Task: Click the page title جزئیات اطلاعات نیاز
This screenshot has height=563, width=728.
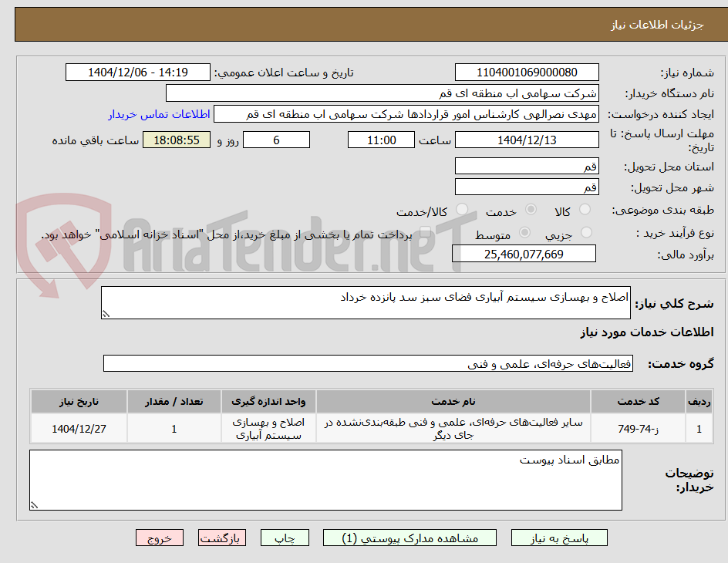Action: 657,25
